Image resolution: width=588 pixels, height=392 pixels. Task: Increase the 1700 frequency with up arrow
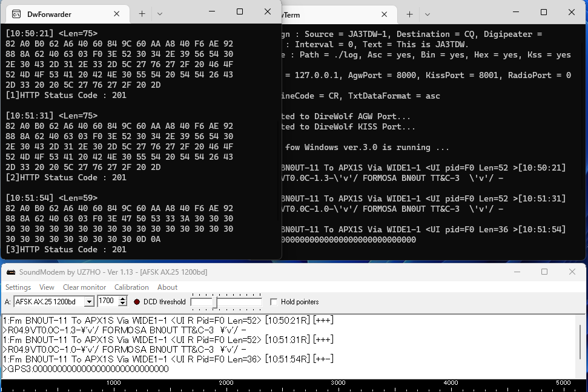pos(122,299)
